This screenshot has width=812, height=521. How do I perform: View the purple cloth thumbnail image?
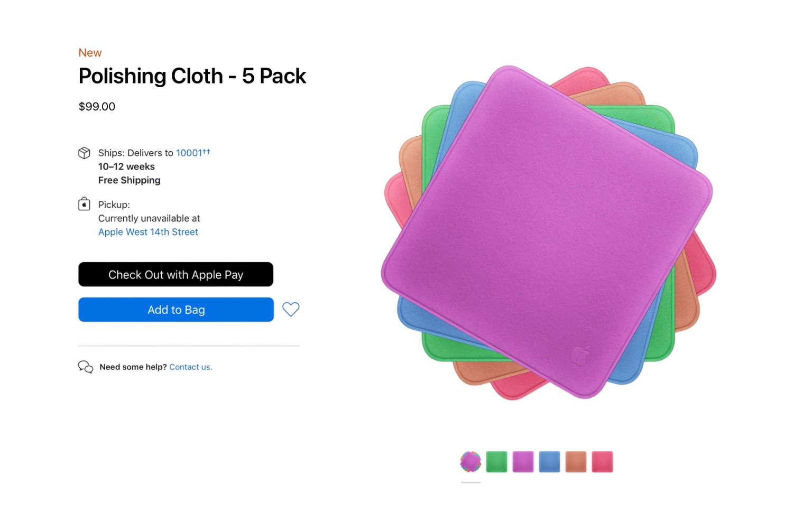click(x=523, y=462)
